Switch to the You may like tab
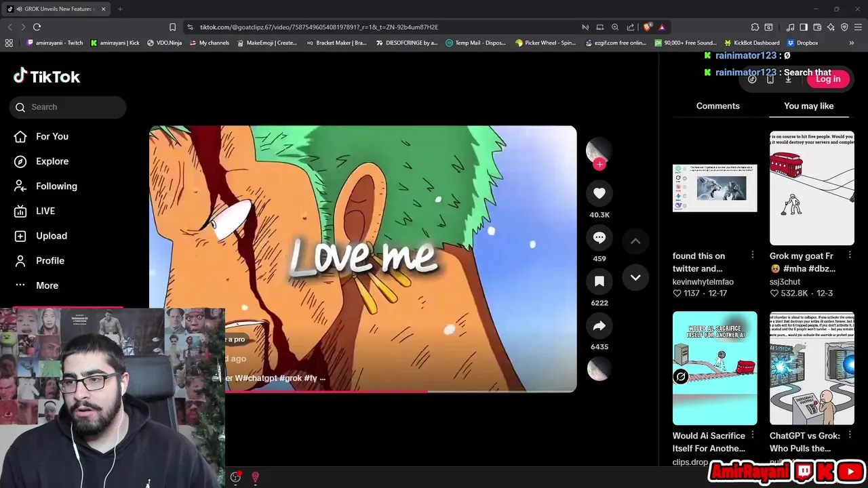 809,106
